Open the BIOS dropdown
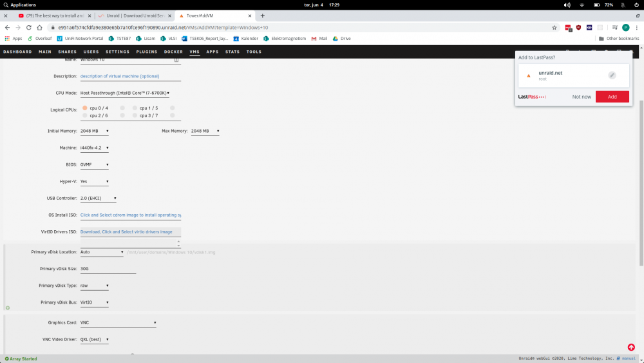 (x=95, y=165)
